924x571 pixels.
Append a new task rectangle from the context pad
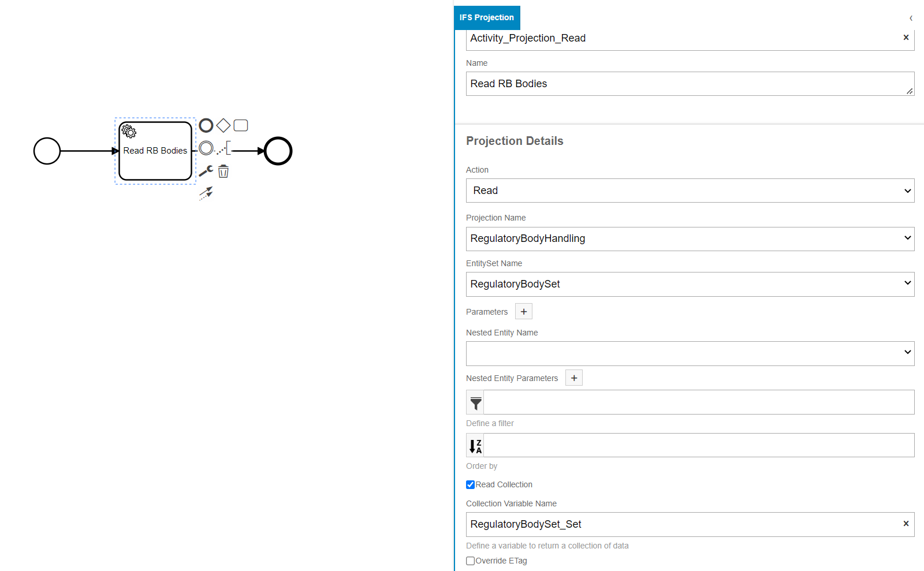coord(241,125)
